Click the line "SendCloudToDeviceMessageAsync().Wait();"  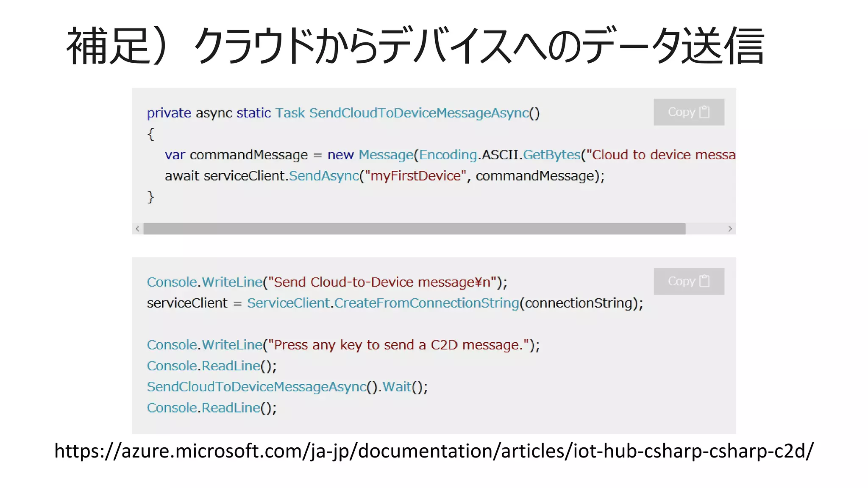[x=287, y=387]
